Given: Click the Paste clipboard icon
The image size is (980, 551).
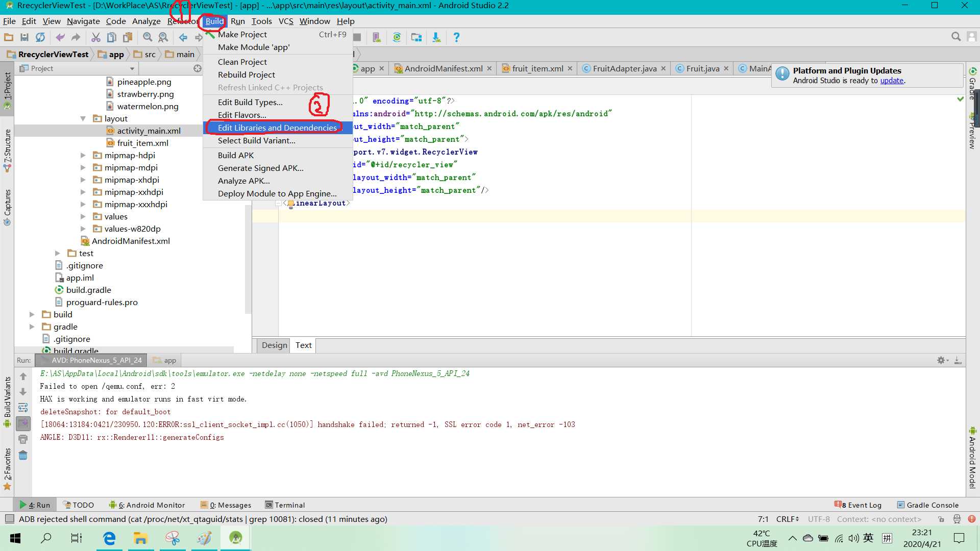Looking at the screenshot, I should tap(128, 37).
